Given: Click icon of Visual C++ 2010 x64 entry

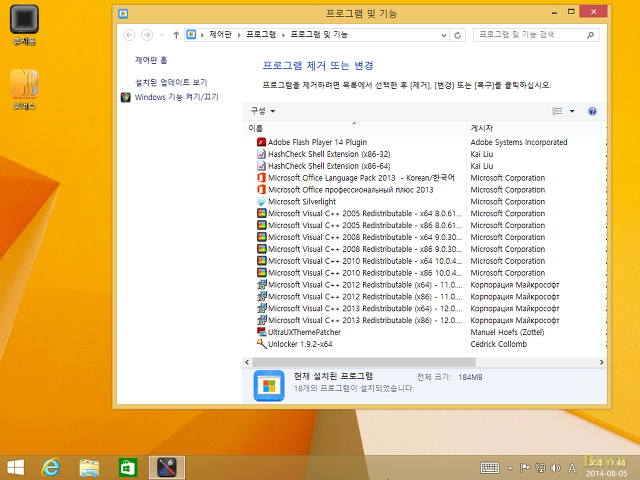Looking at the screenshot, I should (262, 260).
